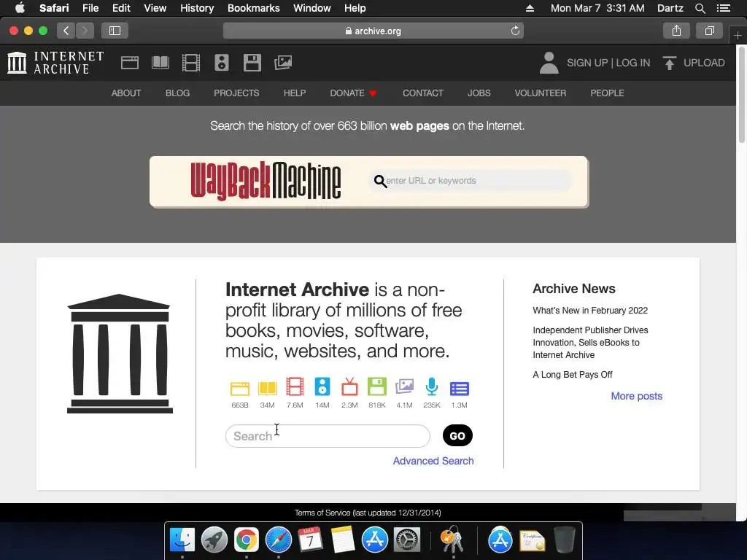Toggle the Safari sidebar
The width and height of the screenshot is (747, 560).
point(115,31)
